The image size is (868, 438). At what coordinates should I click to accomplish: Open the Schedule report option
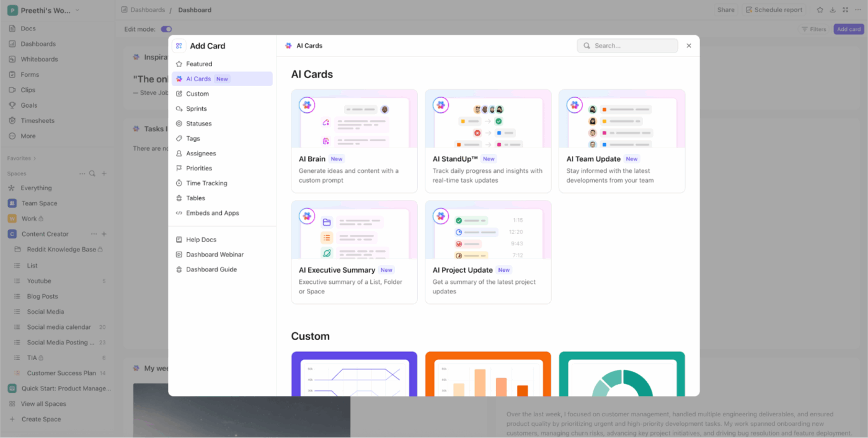774,9
